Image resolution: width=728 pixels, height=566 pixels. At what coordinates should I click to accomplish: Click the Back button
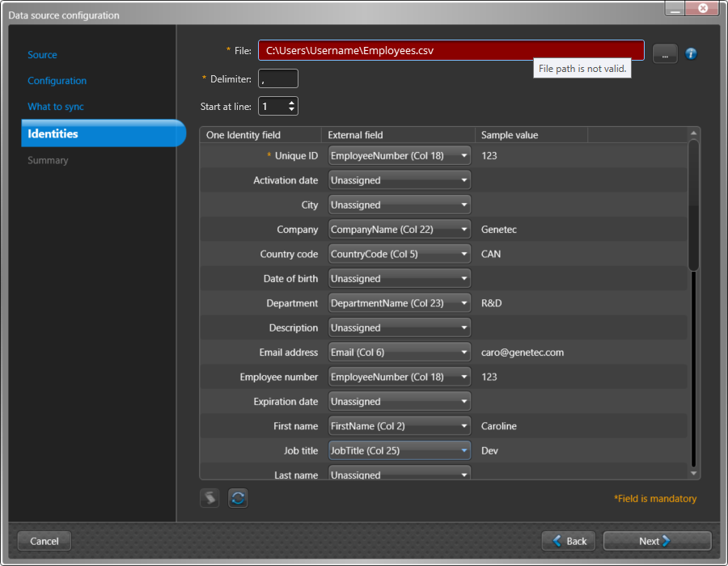[568, 541]
